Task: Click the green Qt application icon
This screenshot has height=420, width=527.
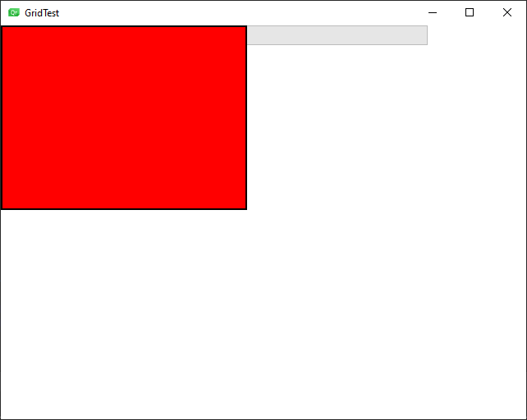Action: tap(14, 13)
